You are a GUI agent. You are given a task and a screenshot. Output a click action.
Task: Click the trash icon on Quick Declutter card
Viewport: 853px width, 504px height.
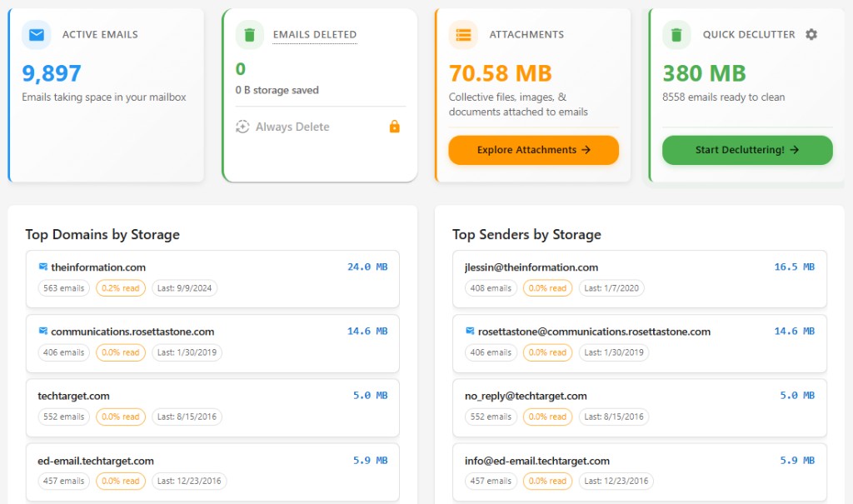(x=675, y=34)
